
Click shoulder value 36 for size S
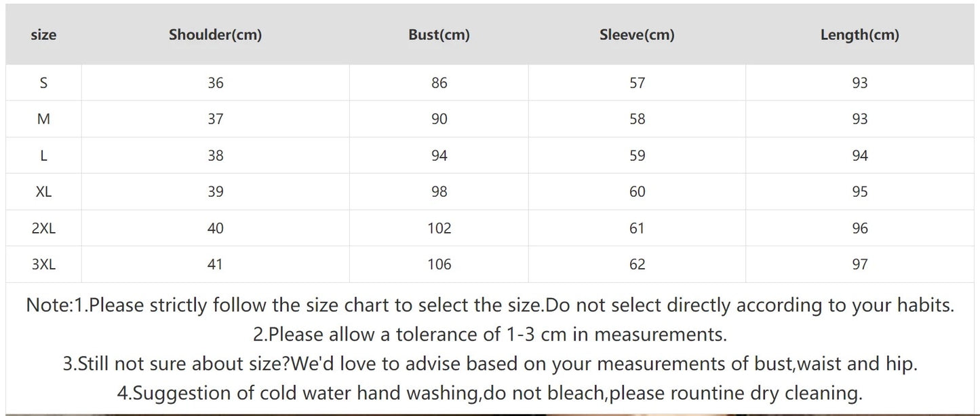point(215,83)
